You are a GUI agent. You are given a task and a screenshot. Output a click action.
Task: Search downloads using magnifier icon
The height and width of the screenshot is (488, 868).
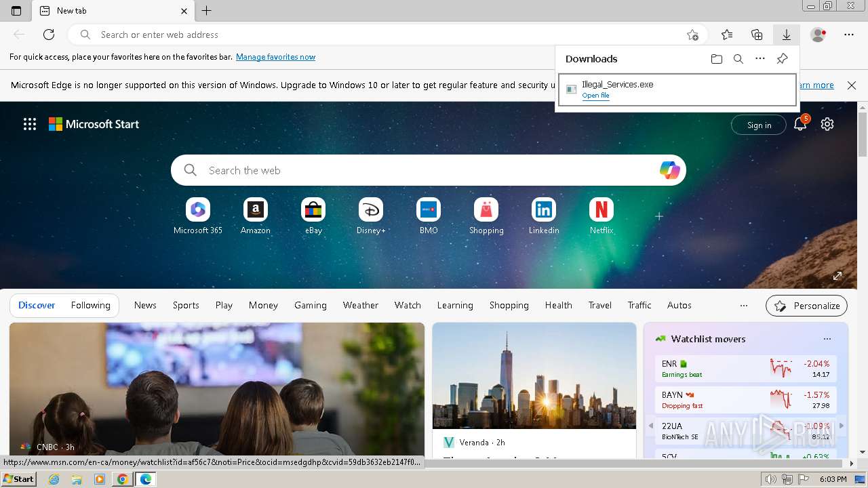(738, 59)
